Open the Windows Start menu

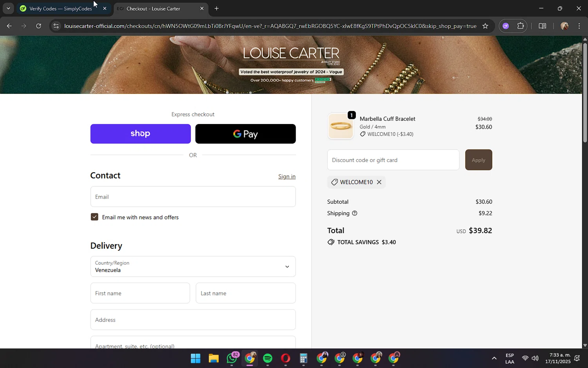(196, 358)
